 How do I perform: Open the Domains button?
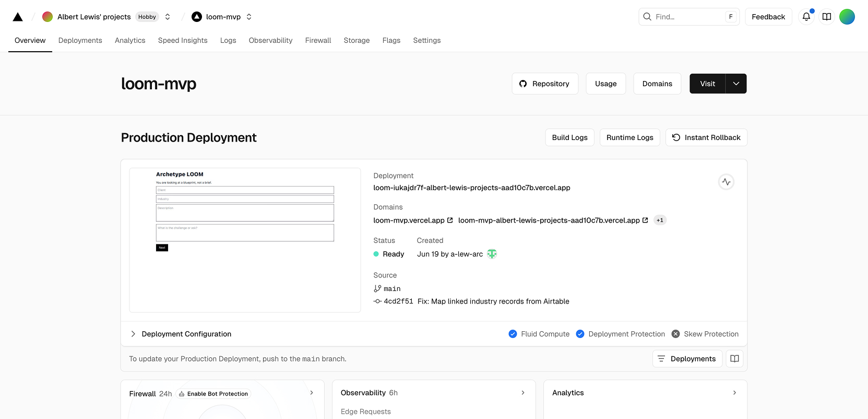pos(657,84)
